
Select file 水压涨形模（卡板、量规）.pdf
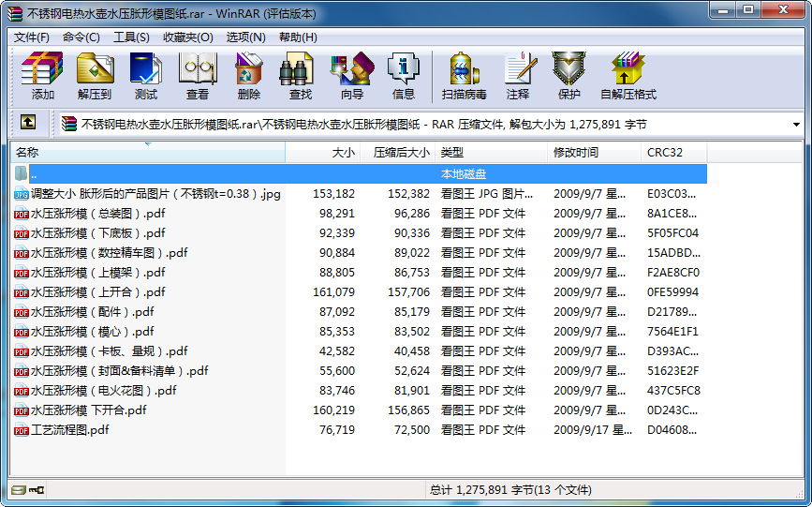[109, 351]
